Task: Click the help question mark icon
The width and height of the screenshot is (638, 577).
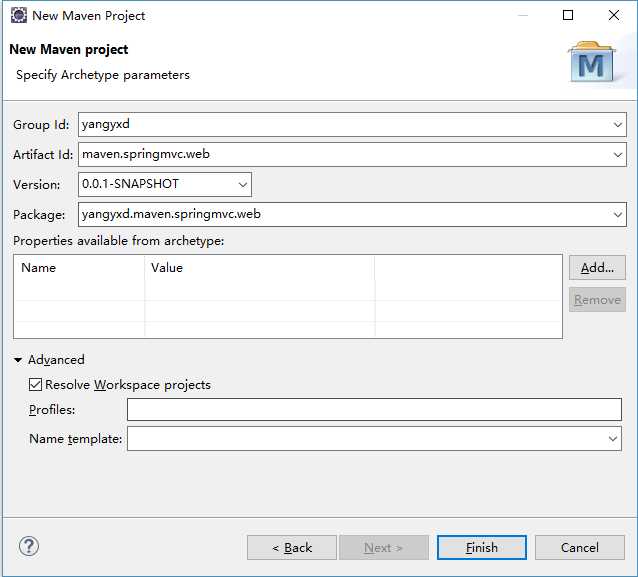Action: point(29,546)
